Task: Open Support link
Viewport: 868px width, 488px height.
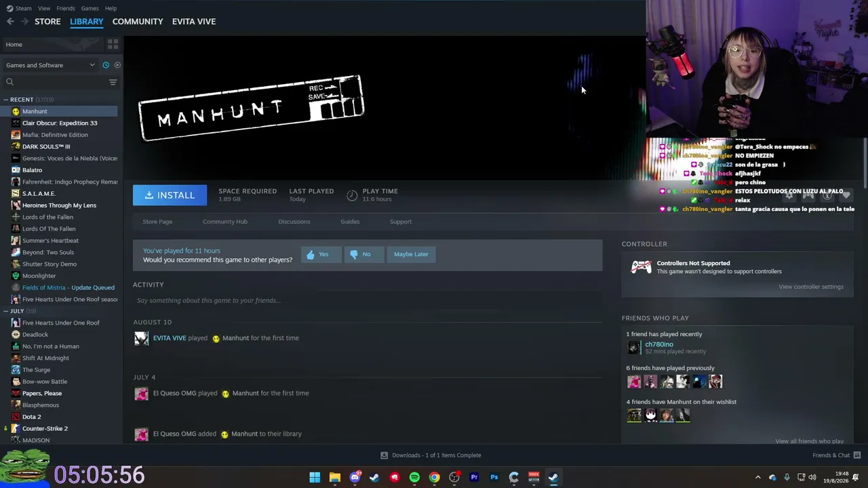Action: click(401, 222)
